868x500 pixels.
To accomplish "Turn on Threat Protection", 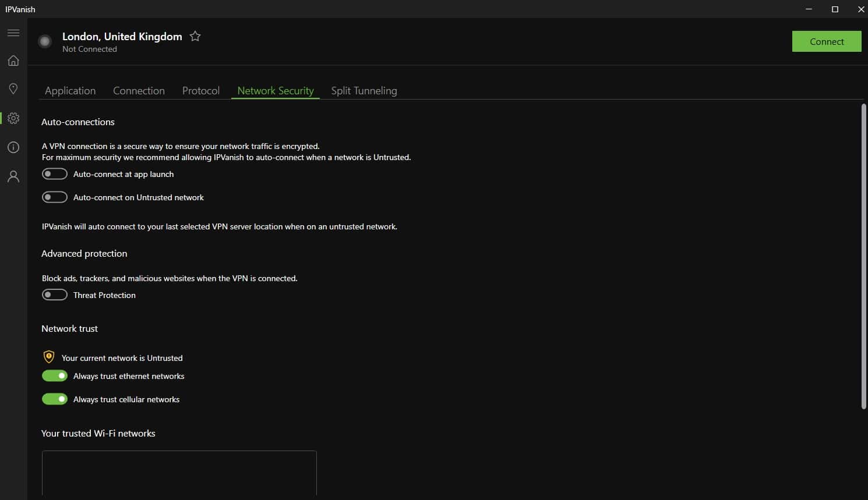I will [55, 295].
